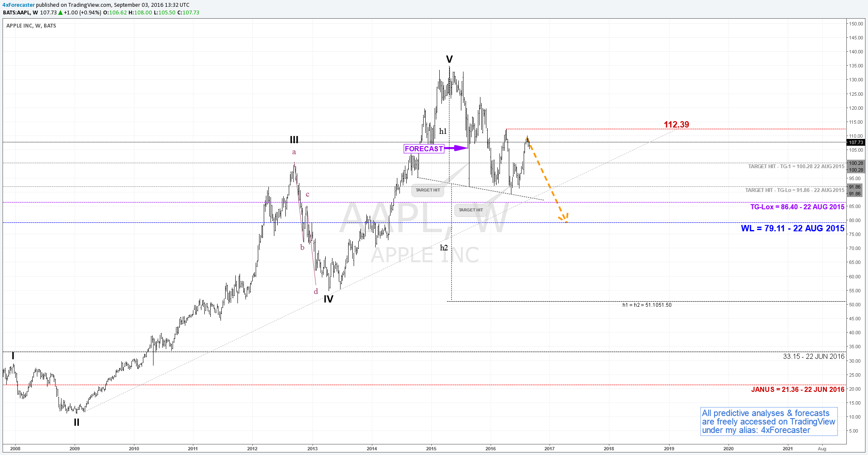Select sub-wave label d
The image size is (868, 455).
(x=316, y=291)
